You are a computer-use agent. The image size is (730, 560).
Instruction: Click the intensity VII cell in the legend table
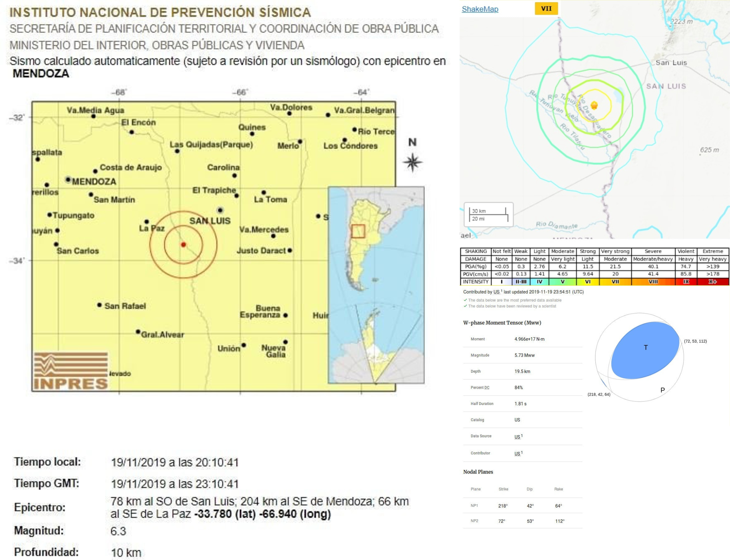[615, 282]
